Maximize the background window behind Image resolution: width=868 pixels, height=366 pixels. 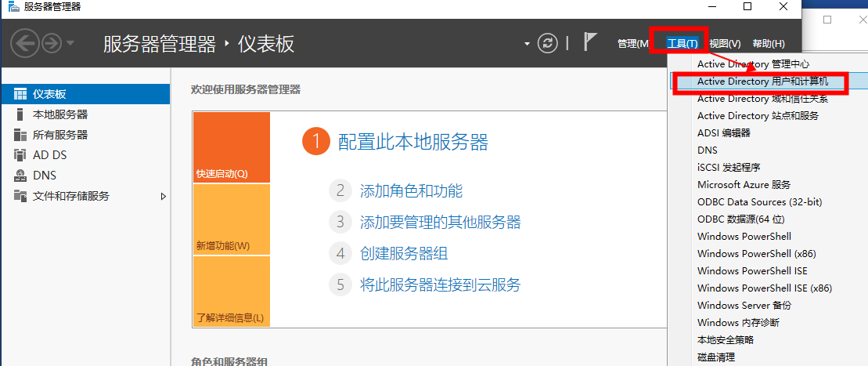tap(827, 20)
